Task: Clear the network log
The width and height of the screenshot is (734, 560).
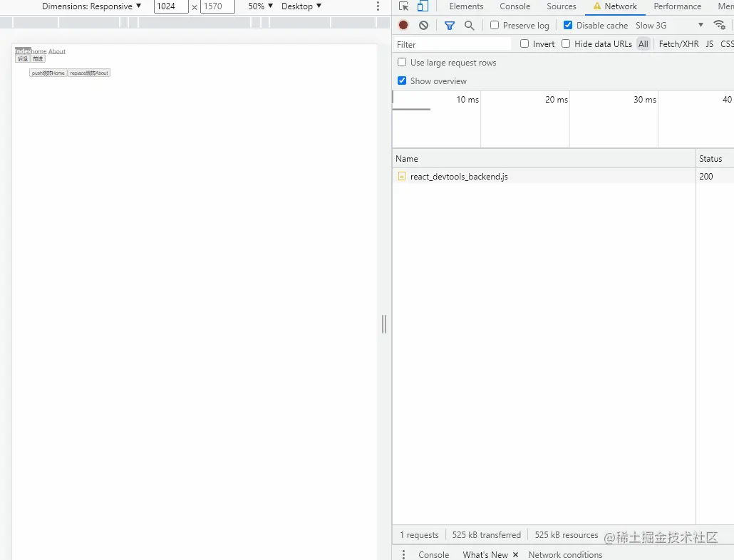Action: tap(423, 25)
